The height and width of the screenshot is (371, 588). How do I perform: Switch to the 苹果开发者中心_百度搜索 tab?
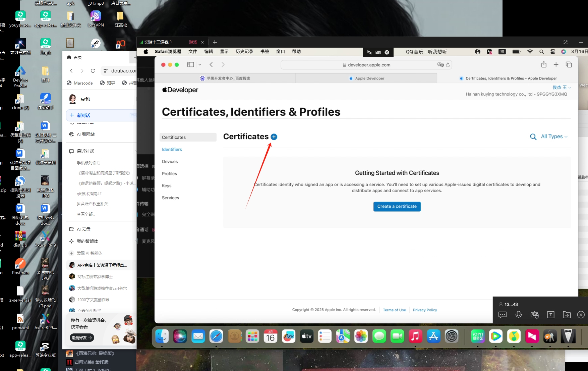tap(225, 78)
